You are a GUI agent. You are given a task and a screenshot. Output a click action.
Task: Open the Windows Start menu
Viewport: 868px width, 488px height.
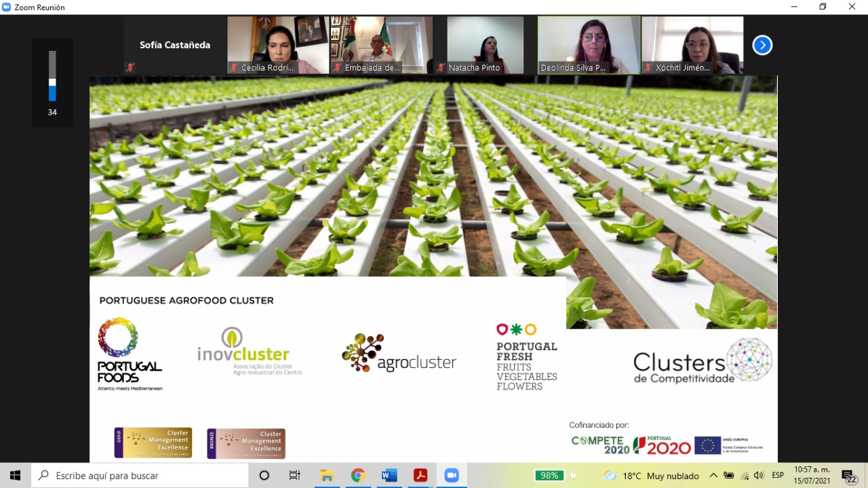click(15, 475)
